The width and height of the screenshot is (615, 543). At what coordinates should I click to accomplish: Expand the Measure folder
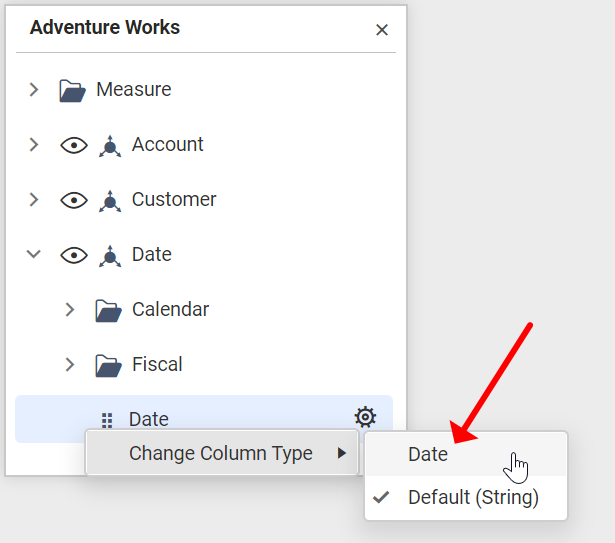[34, 89]
